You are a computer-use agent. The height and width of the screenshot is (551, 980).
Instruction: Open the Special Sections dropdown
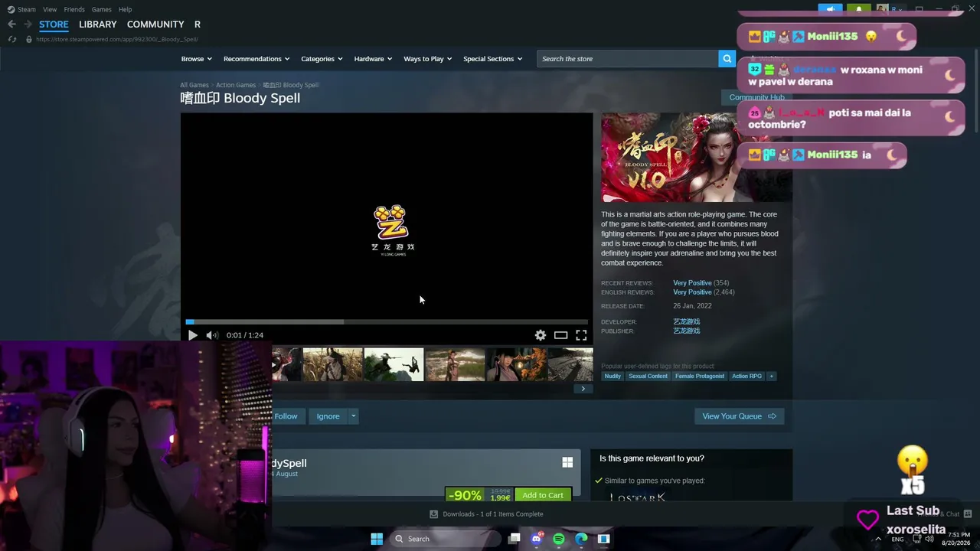coord(493,59)
